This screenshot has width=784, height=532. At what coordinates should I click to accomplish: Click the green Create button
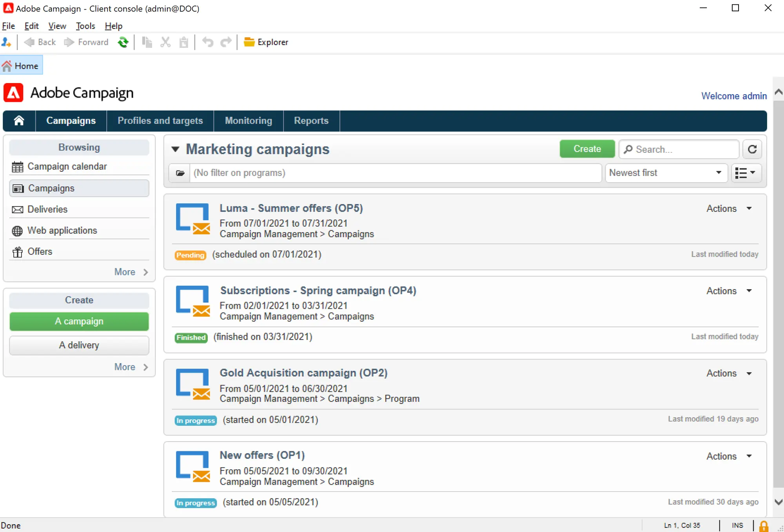(587, 149)
